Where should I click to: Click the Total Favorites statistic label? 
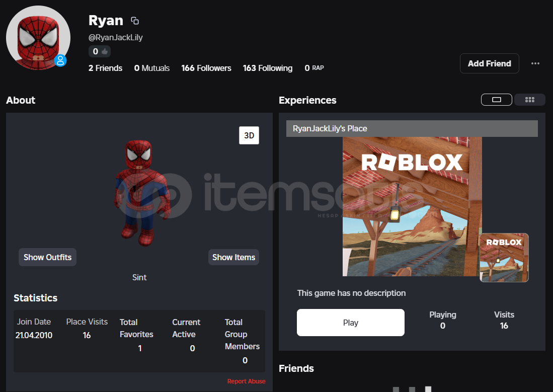[136, 328]
